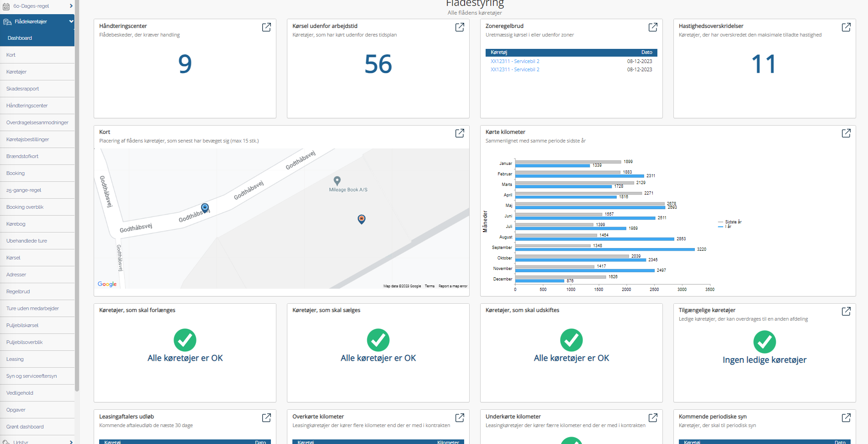Open Tilgængelige køretøjer pop-out icon
Image resolution: width=868 pixels, height=444 pixels.
846,311
